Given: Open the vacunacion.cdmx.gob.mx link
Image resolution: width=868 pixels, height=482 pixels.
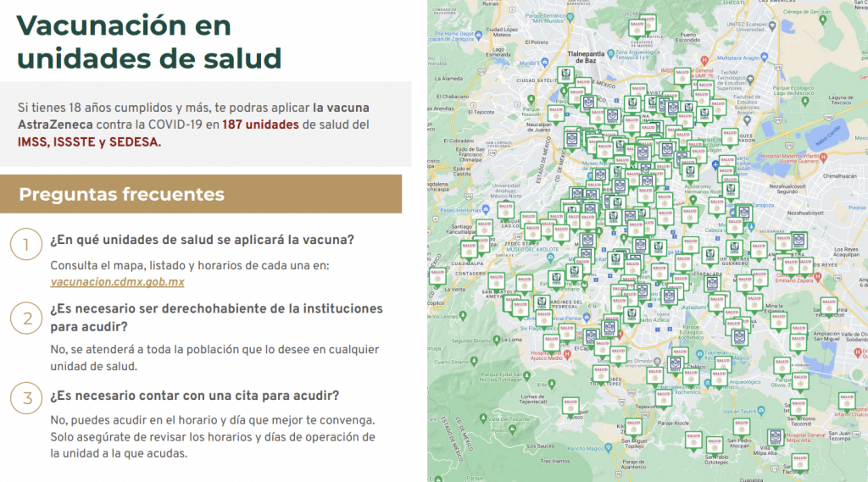Looking at the screenshot, I should pyautogui.click(x=117, y=282).
